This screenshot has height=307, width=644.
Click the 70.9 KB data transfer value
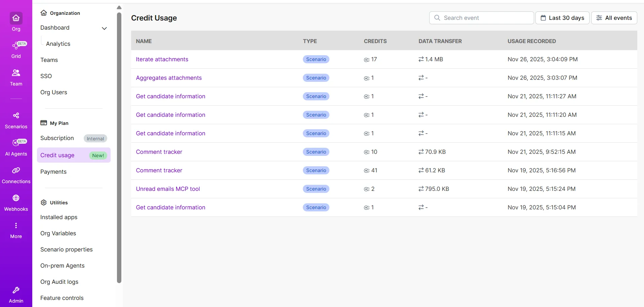tap(435, 152)
